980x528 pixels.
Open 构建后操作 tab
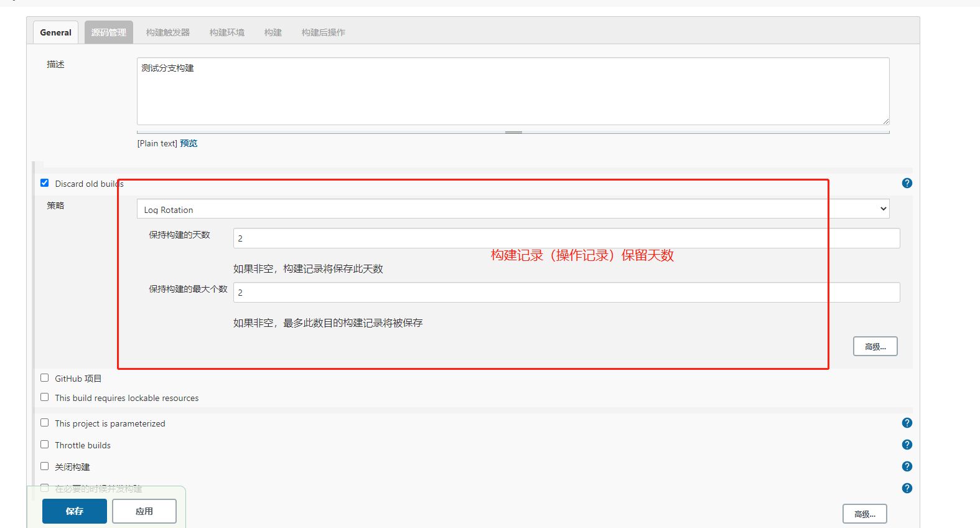pos(324,32)
